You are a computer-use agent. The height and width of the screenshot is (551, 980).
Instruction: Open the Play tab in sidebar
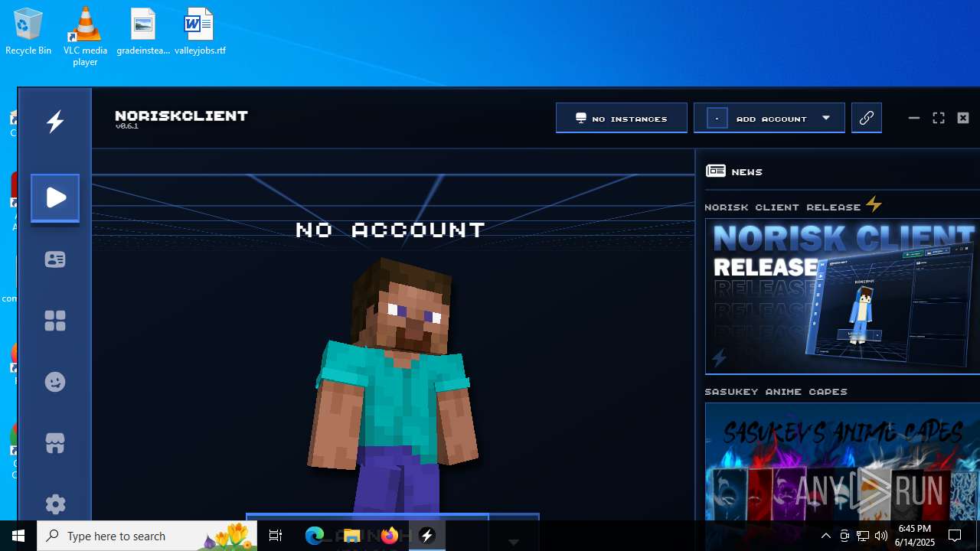click(x=55, y=198)
